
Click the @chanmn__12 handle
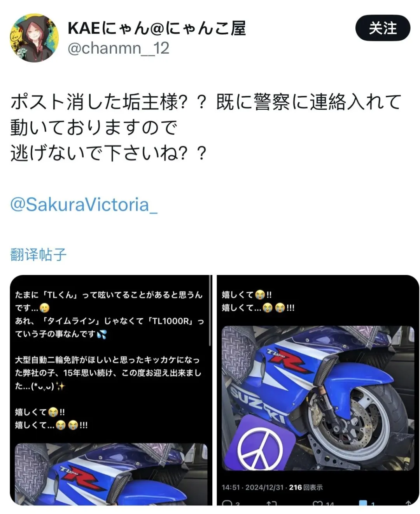point(119,49)
